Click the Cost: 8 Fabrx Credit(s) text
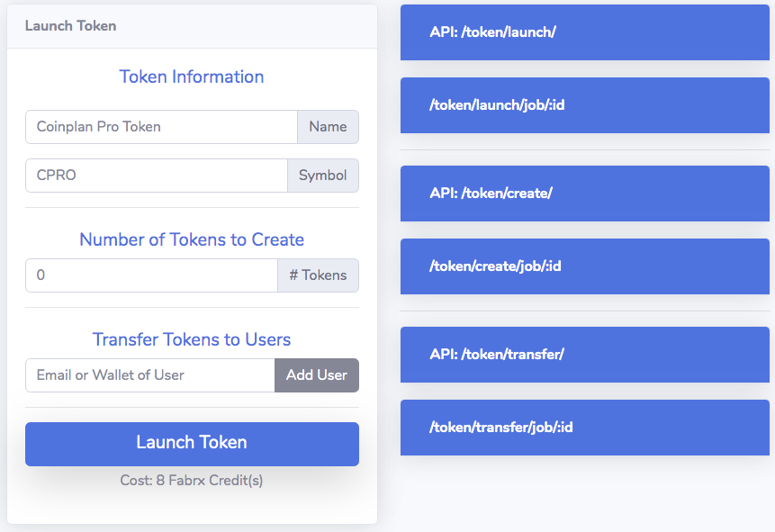 click(x=192, y=481)
